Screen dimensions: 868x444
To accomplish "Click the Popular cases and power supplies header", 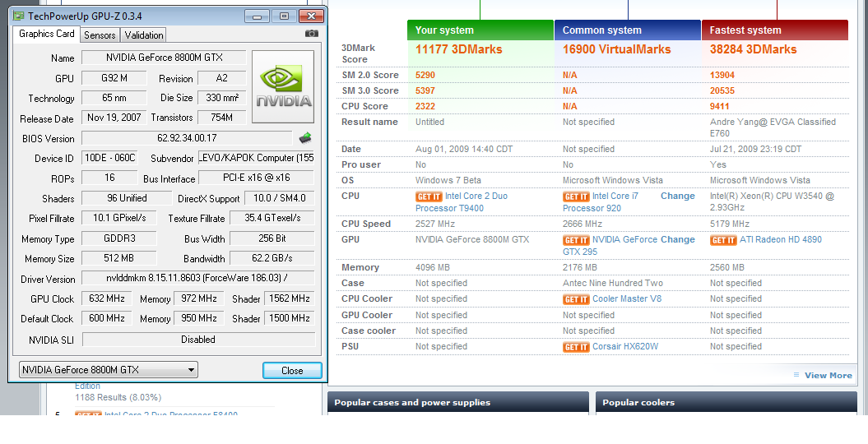I will (x=457, y=403).
